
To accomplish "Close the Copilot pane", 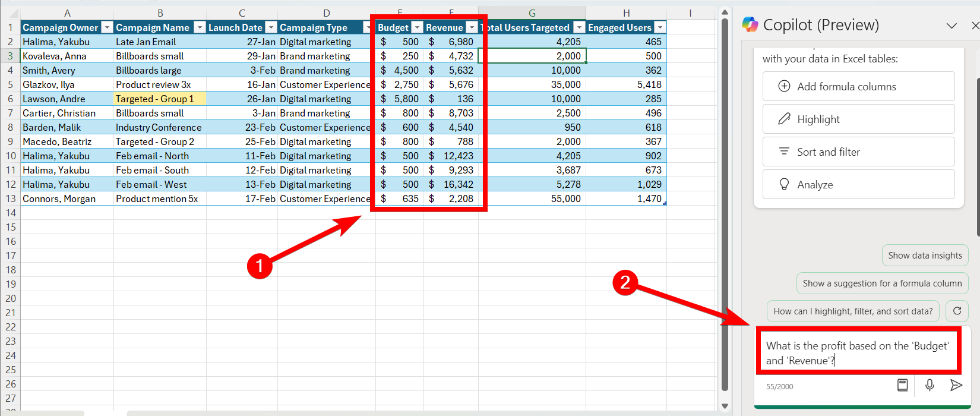I will (975, 26).
